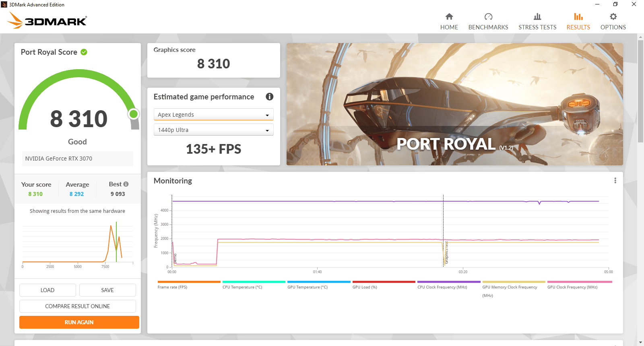The width and height of the screenshot is (644, 346).
Task: Select the RESULTS tab label
Action: pyautogui.click(x=578, y=27)
